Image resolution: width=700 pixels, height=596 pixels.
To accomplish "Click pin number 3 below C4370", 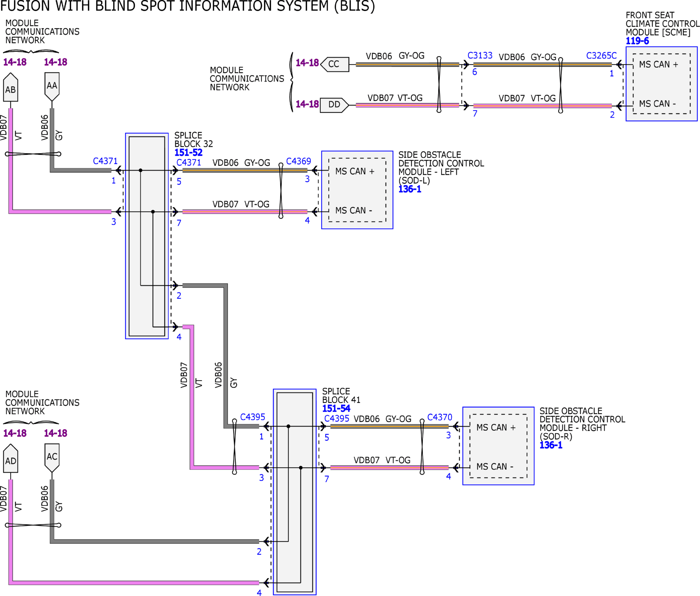I will (448, 435).
